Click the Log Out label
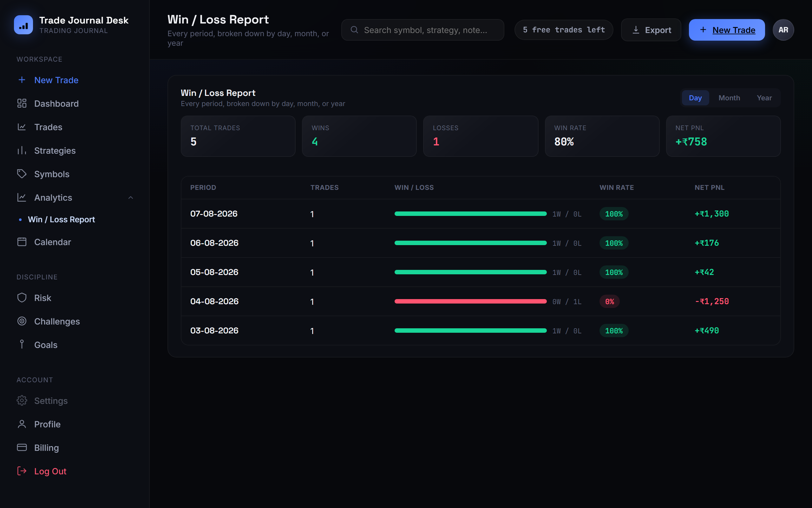Viewport: 812px width, 508px height. (x=50, y=471)
